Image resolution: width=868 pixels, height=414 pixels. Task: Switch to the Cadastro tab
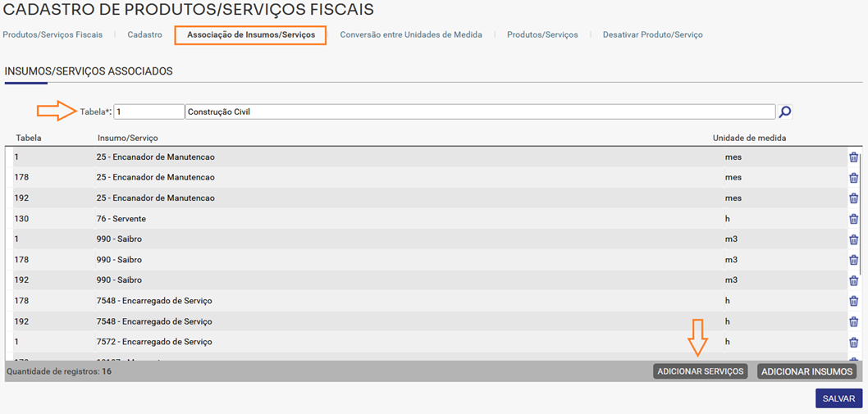(144, 34)
